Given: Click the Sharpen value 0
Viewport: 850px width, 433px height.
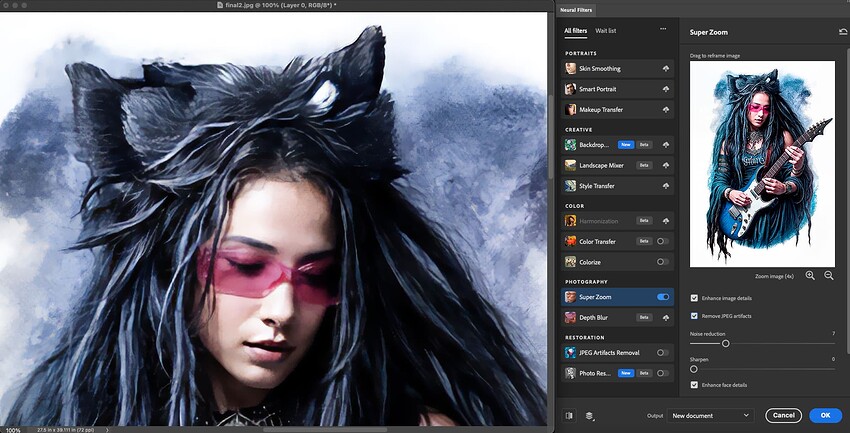Looking at the screenshot, I should pyautogui.click(x=833, y=359).
